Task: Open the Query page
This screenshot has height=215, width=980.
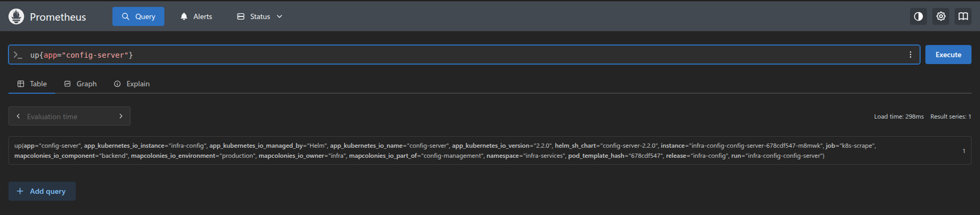Action: tap(138, 16)
